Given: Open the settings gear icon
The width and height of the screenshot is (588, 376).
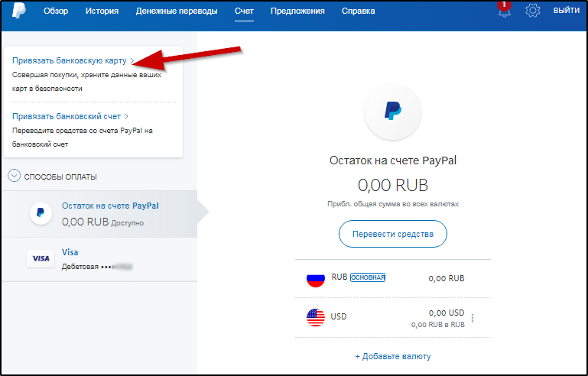Looking at the screenshot, I should coord(533,11).
